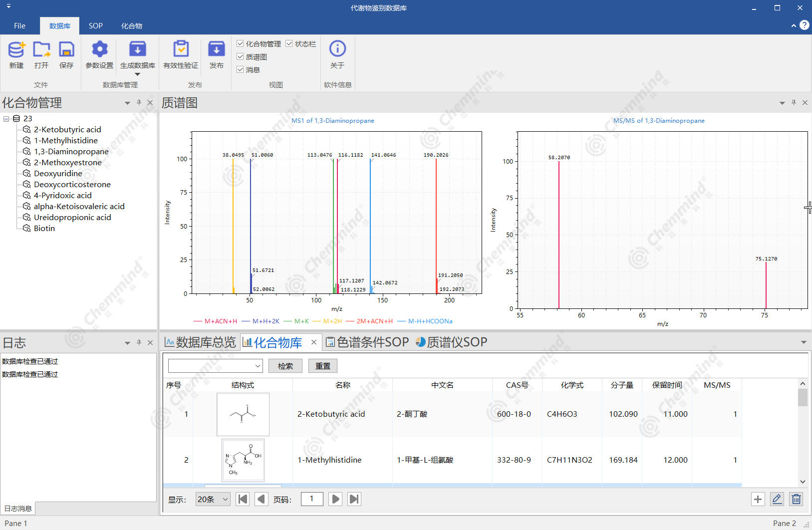Open 参数设置 gear settings
The image size is (812, 530).
(x=99, y=49)
